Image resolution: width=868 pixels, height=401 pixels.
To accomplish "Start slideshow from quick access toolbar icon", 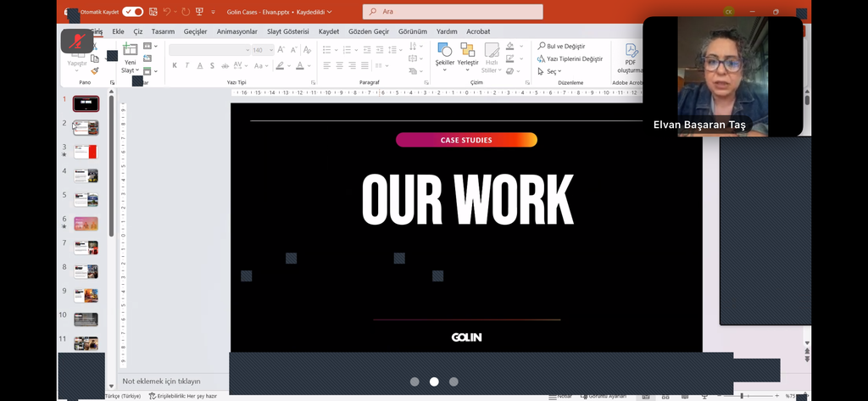I will (199, 12).
